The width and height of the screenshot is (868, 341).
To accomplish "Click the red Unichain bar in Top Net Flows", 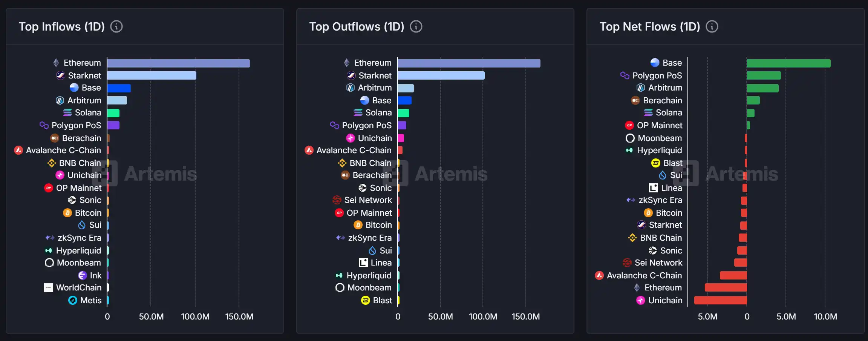I will (721, 300).
